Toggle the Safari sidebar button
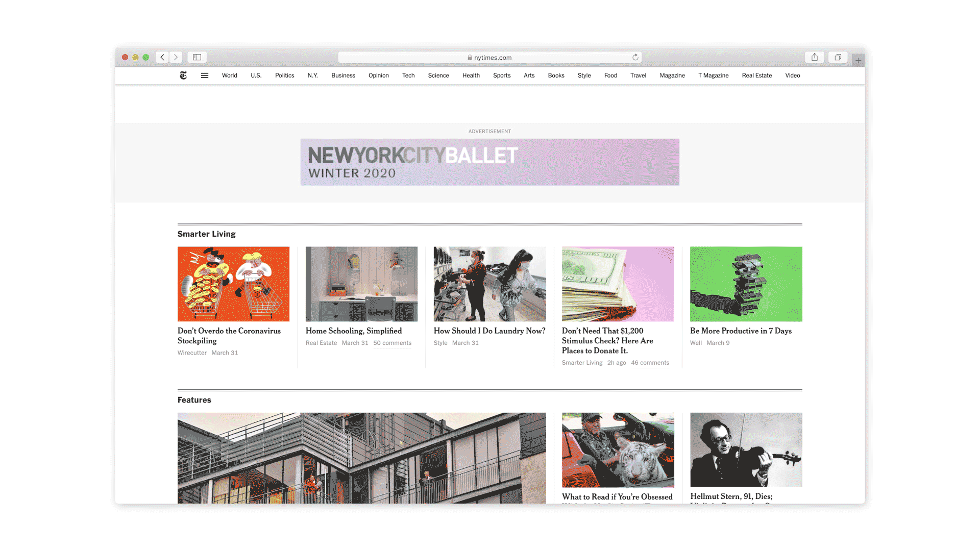The height and width of the screenshot is (551, 980). (197, 57)
